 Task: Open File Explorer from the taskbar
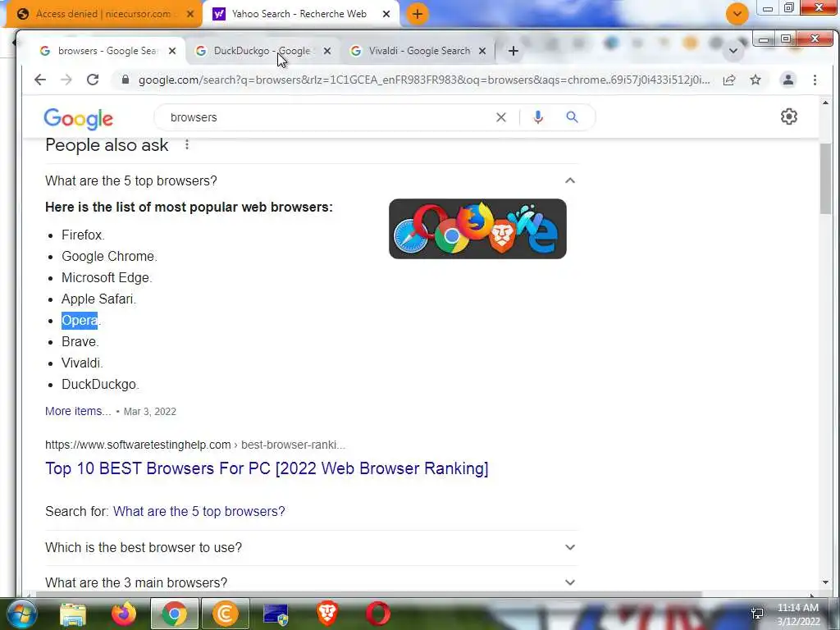tap(73, 614)
